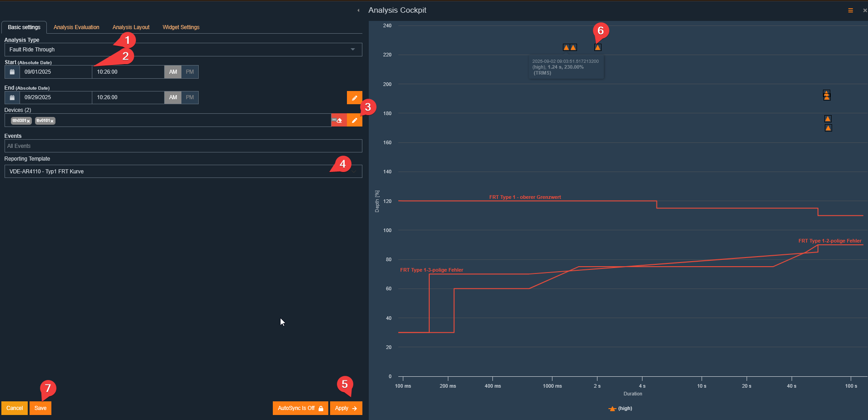Set Start time to PM
The image size is (868, 420).
coord(190,72)
